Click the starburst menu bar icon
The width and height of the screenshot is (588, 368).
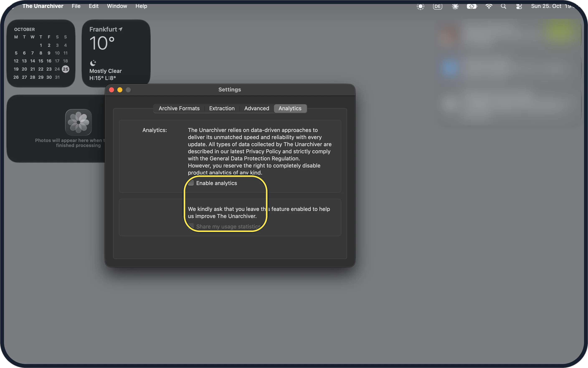click(455, 6)
